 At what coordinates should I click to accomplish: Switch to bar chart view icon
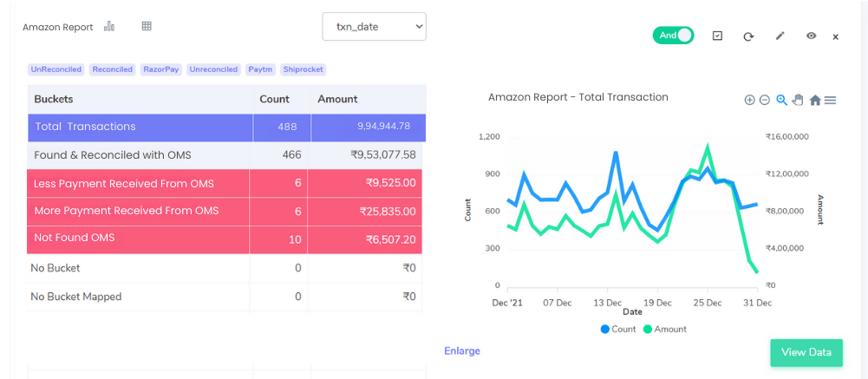point(109,26)
